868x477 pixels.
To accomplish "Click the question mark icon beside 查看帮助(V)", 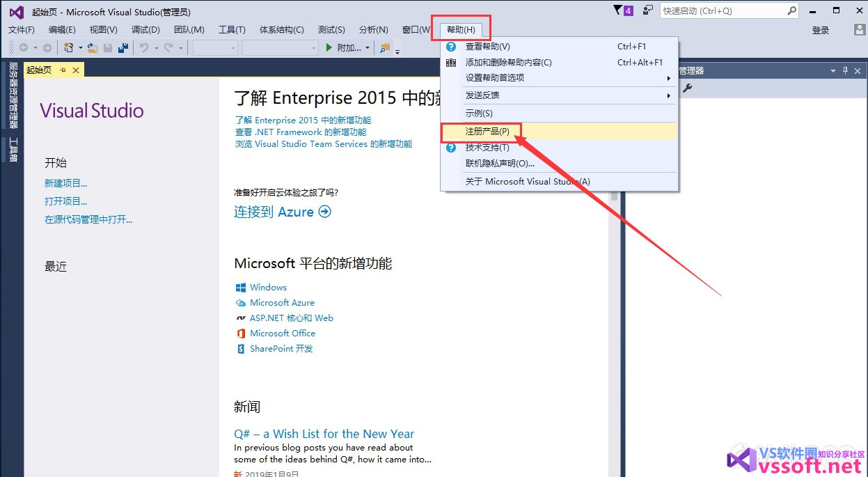I will pyautogui.click(x=451, y=47).
